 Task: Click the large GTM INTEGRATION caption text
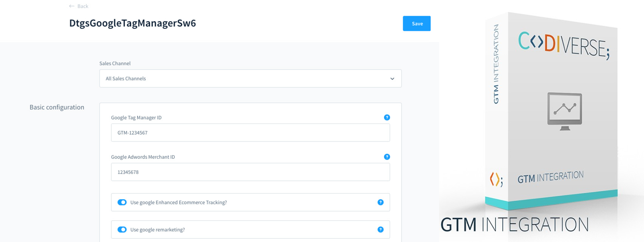pos(515,225)
